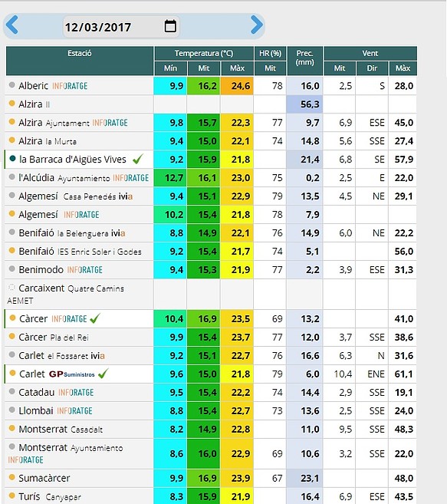The height and width of the screenshot is (504, 447).
Task: Sort by temperature Mín column header
Action: point(171,68)
